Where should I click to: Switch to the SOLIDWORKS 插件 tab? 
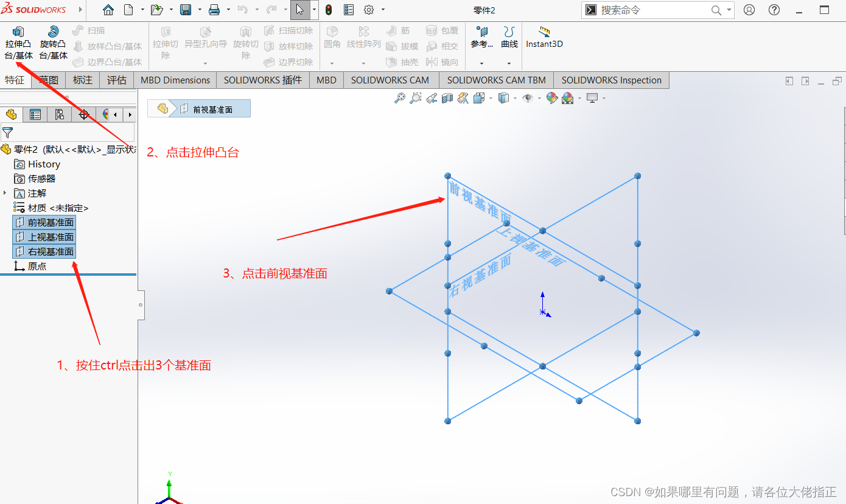pos(263,80)
